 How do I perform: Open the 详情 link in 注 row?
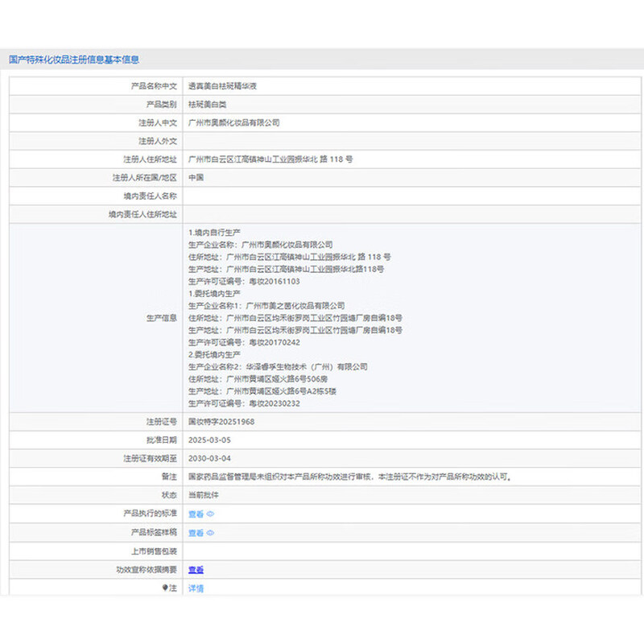[196, 588]
